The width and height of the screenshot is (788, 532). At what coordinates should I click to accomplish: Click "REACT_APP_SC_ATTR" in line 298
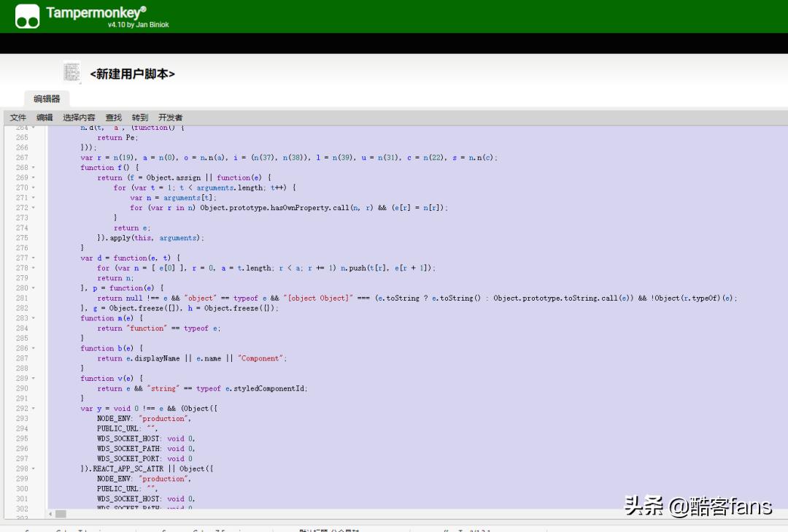(x=128, y=469)
